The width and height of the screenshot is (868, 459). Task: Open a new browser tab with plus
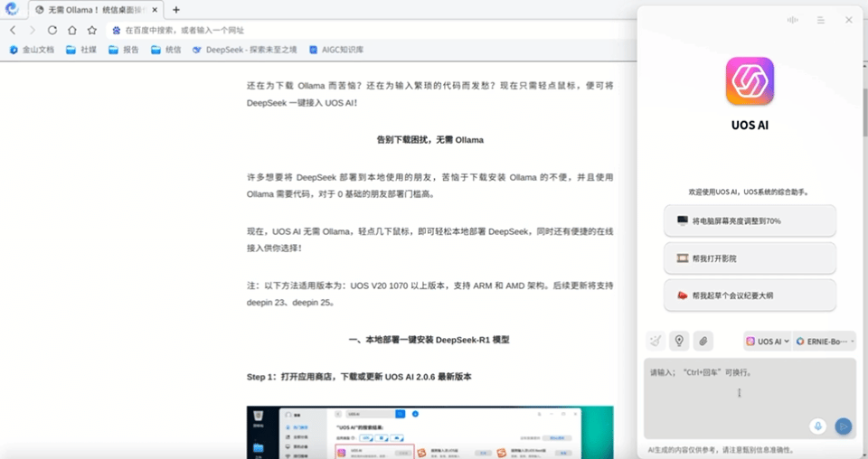click(x=176, y=10)
